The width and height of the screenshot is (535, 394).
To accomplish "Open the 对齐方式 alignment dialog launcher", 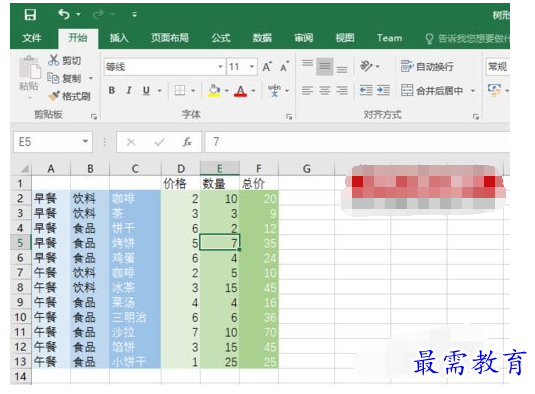I will click(x=476, y=117).
